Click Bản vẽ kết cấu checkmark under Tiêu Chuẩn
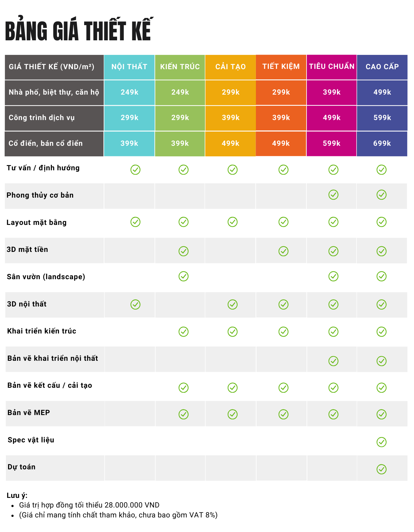The image size is (414, 532). (333, 387)
